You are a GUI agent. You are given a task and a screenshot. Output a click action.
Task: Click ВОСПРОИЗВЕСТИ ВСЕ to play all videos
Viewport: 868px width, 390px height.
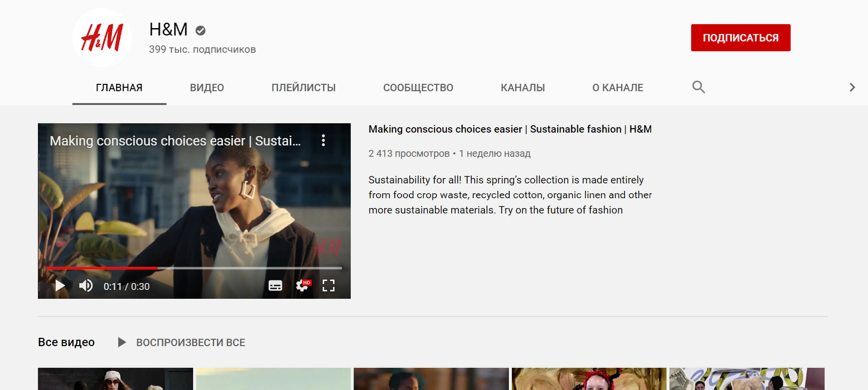coord(191,343)
